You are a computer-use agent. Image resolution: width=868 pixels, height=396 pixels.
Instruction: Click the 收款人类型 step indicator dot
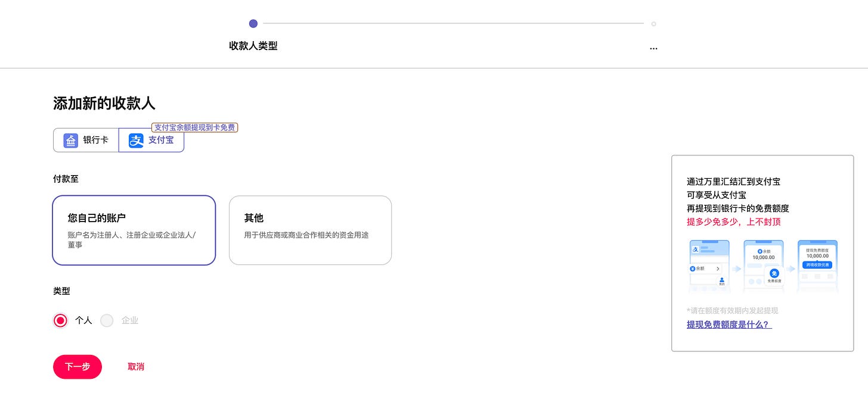(253, 24)
